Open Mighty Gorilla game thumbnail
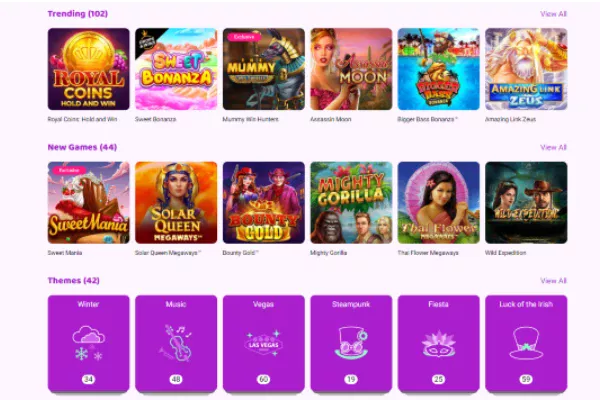 [x=351, y=202]
